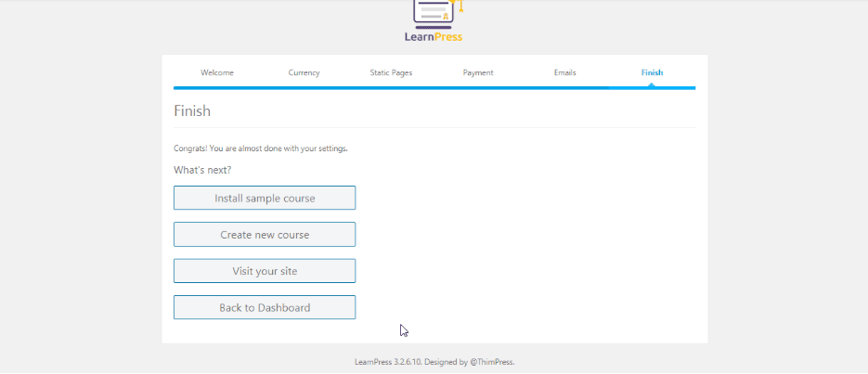Open the Currency step tab
868x374 pixels.
[x=304, y=72]
